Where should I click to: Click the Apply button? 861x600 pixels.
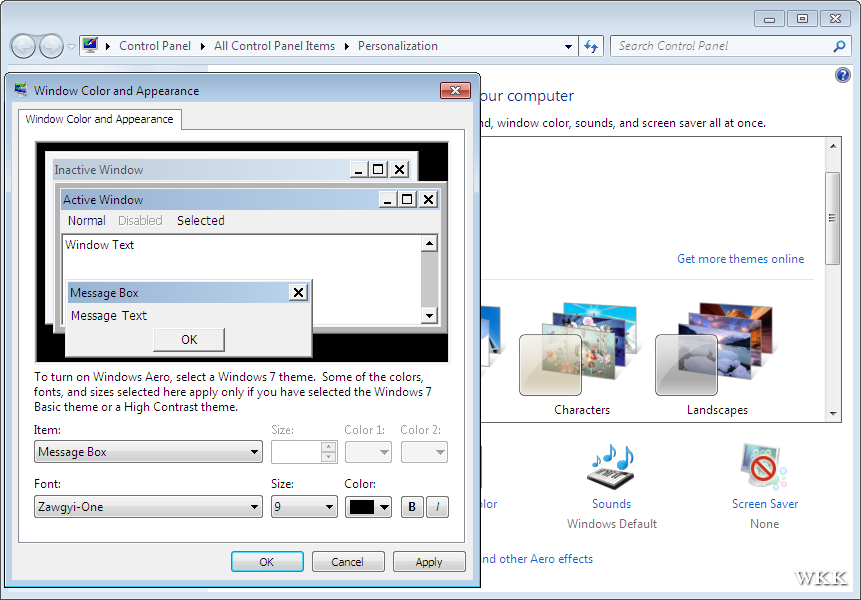tap(429, 562)
